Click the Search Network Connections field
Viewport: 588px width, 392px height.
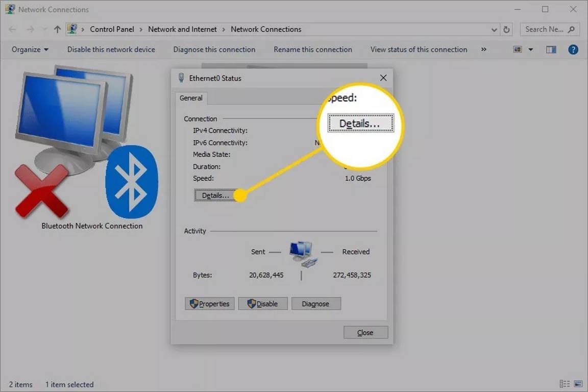coord(544,30)
